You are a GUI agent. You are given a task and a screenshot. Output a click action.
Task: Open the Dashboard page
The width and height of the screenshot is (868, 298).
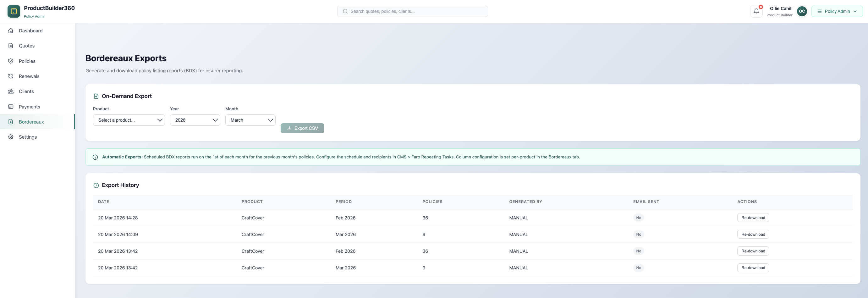(37, 31)
